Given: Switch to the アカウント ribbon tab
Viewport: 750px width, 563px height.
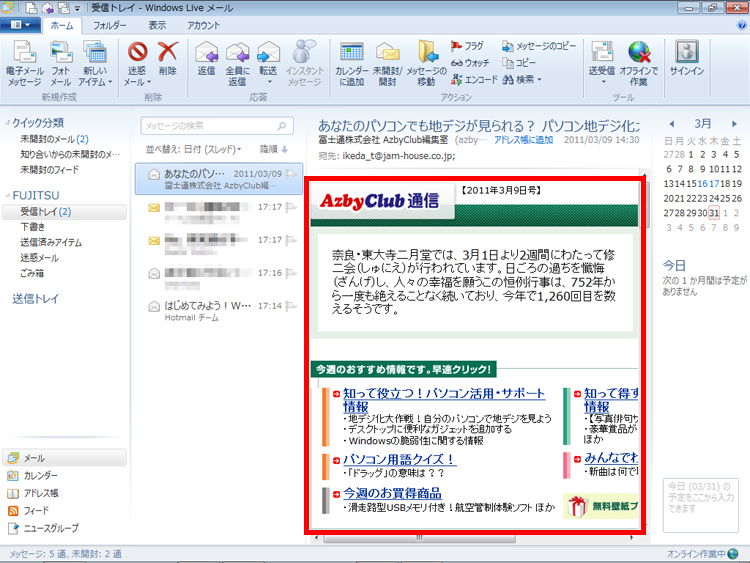Looking at the screenshot, I should 203,26.
